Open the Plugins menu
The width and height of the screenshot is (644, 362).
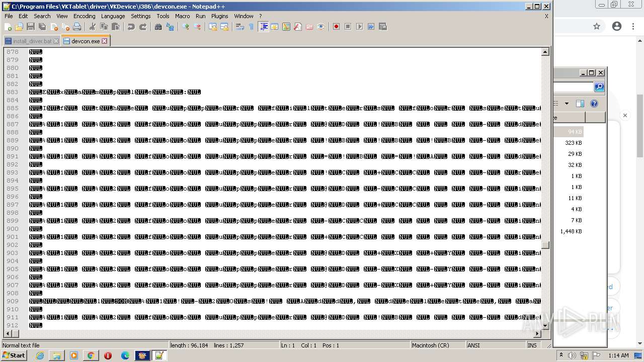[219, 16]
